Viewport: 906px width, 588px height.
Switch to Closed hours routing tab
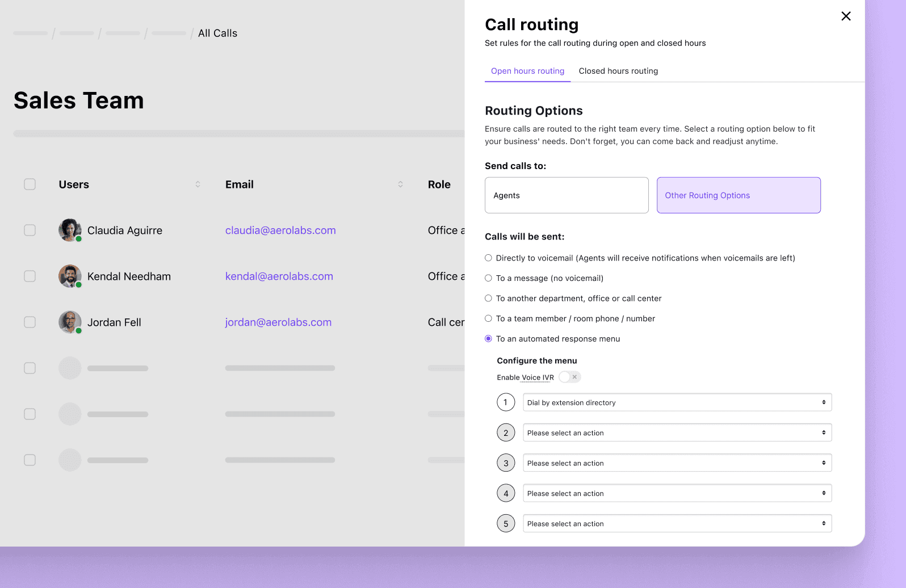[618, 71]
